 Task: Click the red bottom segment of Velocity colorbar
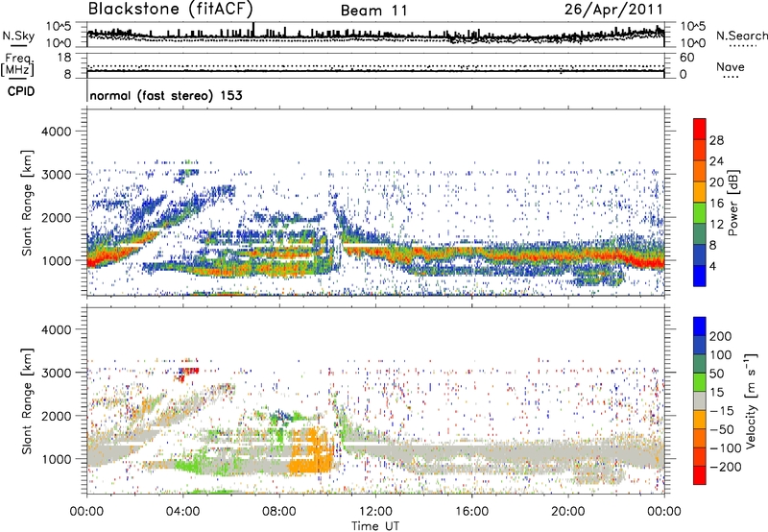coord(700,475)
